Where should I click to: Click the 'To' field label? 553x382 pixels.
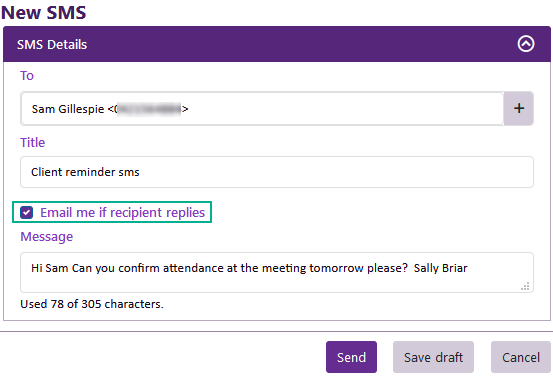27,76
